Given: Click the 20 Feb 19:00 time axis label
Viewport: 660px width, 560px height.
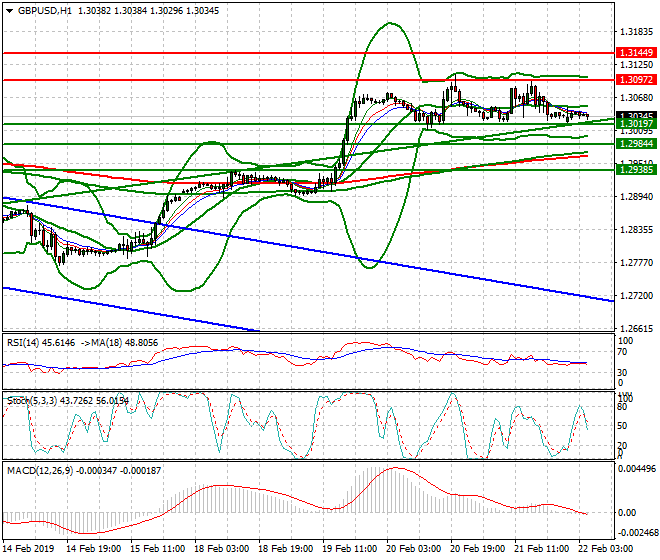Looking at the screenshot, I should click(477, 549).
